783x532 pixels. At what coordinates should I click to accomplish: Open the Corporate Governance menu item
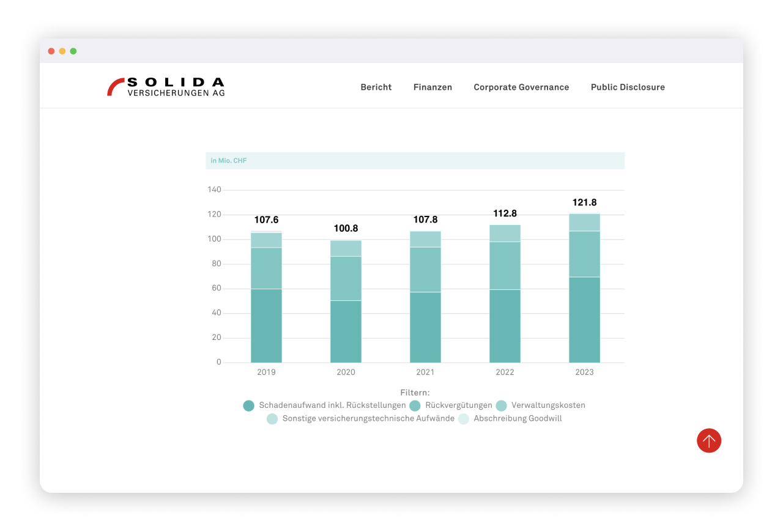coord(521,87)
